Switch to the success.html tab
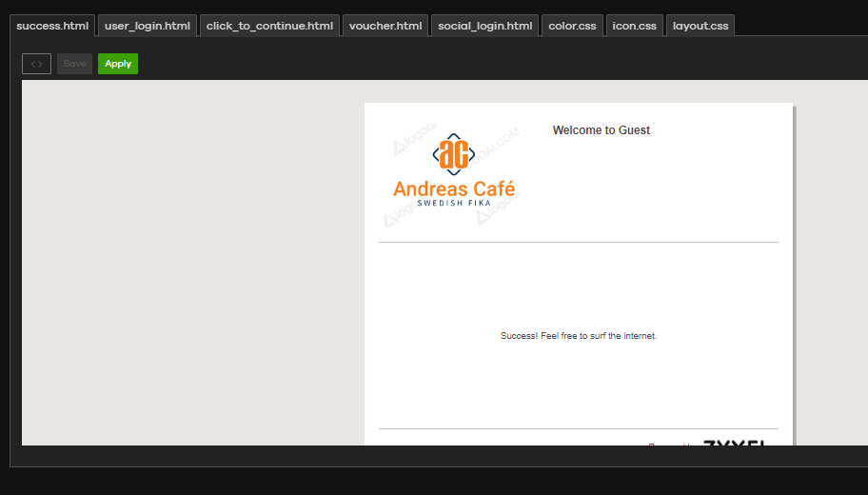 pos(52,26)
